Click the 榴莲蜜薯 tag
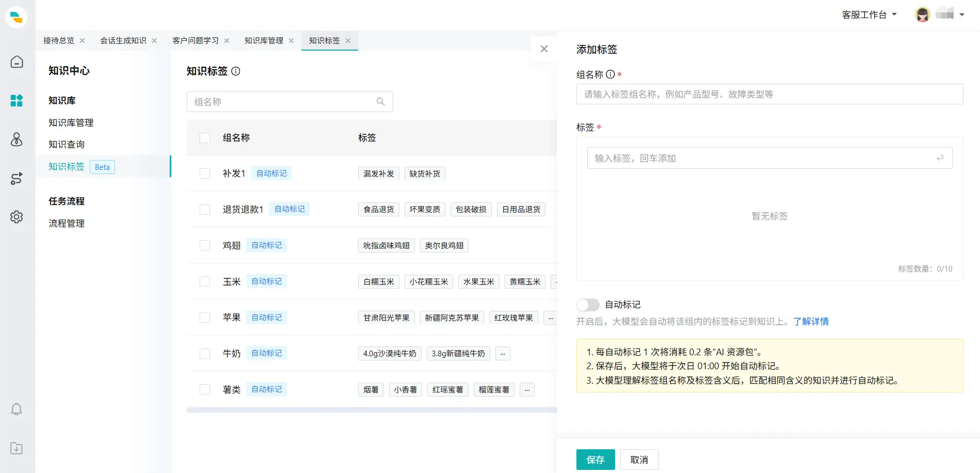The width and height of the screenshot is (980, 473). coord(494,390)
